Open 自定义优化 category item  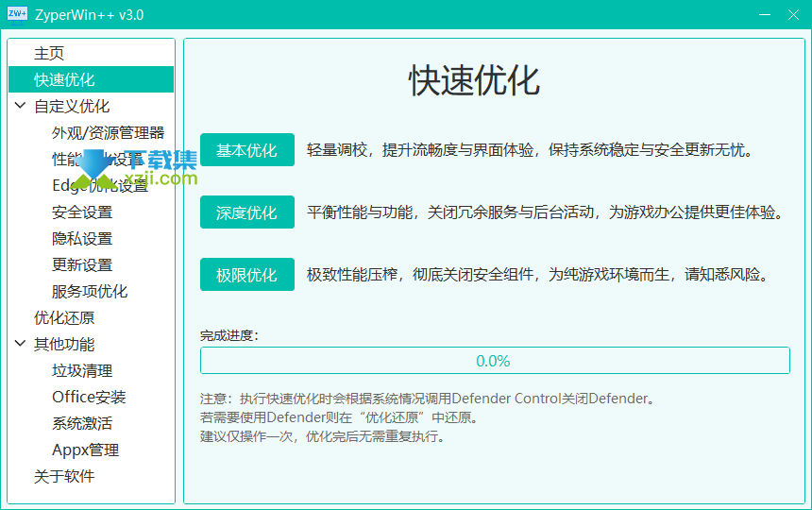pyautogui.click(x=72, y=106)
